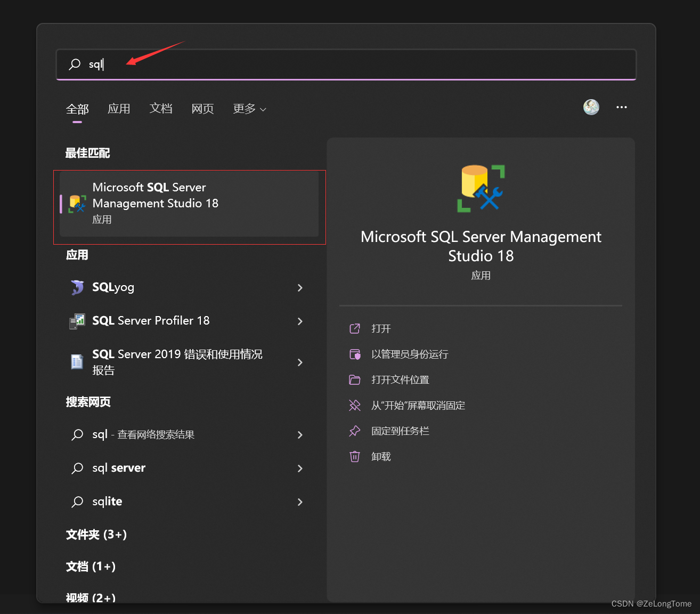700x614 pixels.
Task: Click the trash icon for 卸载
Action: (355, 457)
